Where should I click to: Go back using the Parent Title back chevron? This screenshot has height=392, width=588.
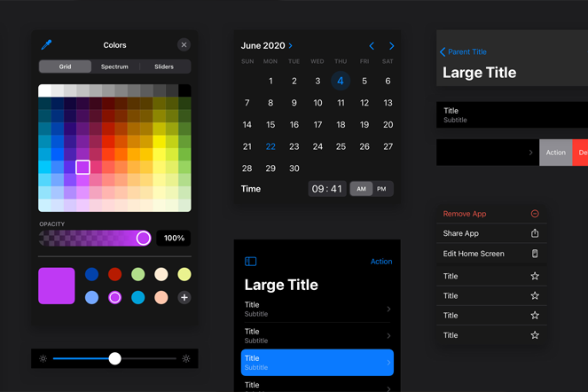tap(443, 51)
